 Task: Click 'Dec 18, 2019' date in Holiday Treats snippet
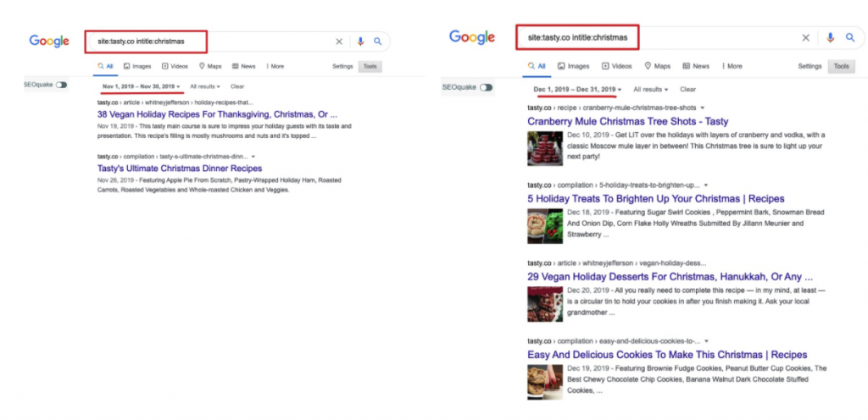coord(587,213)
